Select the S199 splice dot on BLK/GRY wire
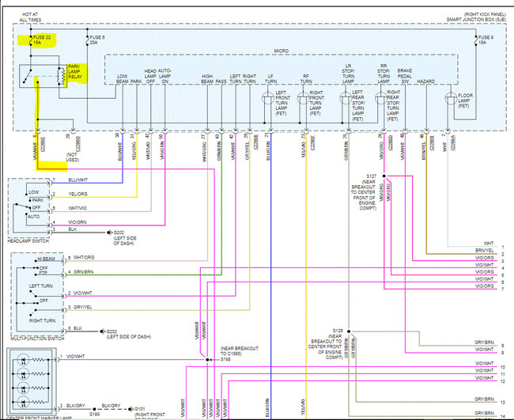This screenshot has height=420, width=514. click(94, 409)
